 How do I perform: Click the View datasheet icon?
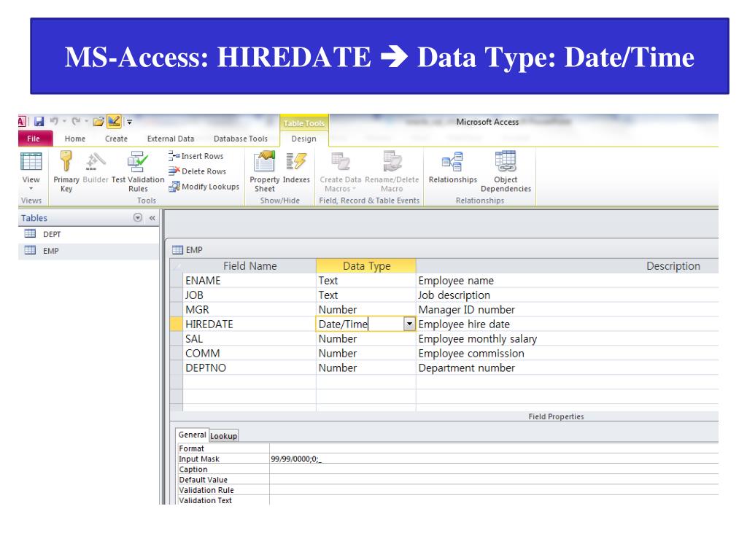pyautogui.click(x=31, y=161)
